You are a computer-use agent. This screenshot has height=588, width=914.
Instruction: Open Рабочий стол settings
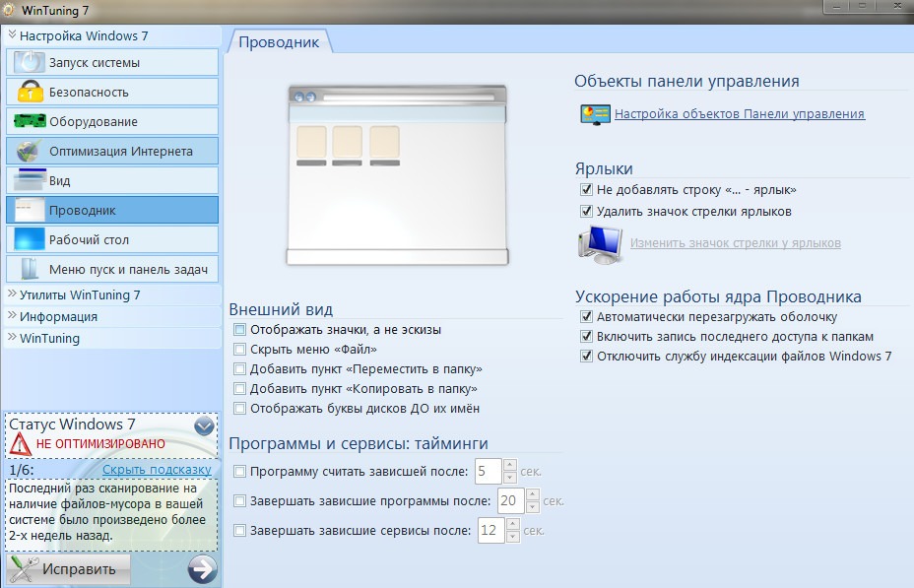click(112, 239)
